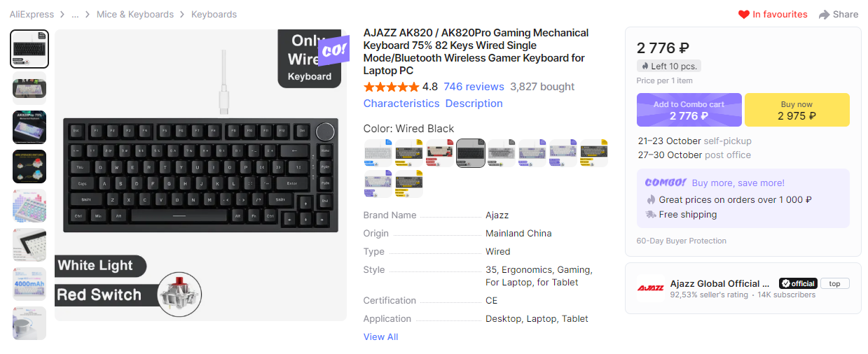The width and height of the screenshot is (868, 354).
Task: Switch to the Description tab
Action: click(x=474, y=104)
